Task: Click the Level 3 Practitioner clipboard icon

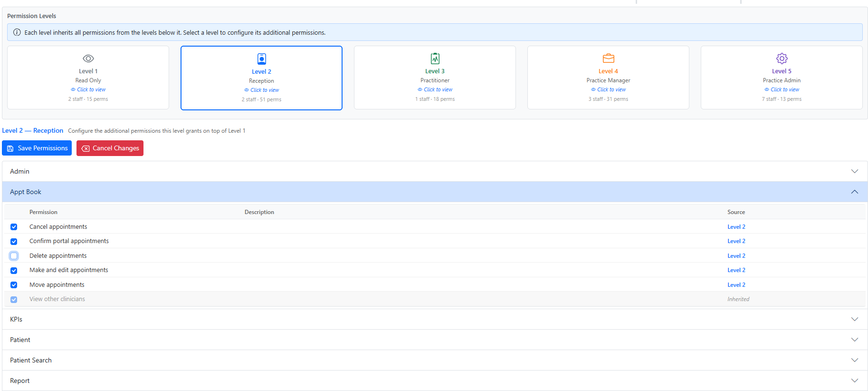Action: (x=435, y=59)
